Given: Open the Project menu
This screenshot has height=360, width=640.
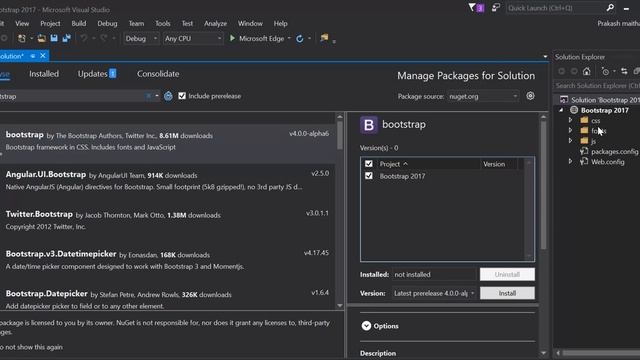Looking at the screenshot, I should [50, 23].
